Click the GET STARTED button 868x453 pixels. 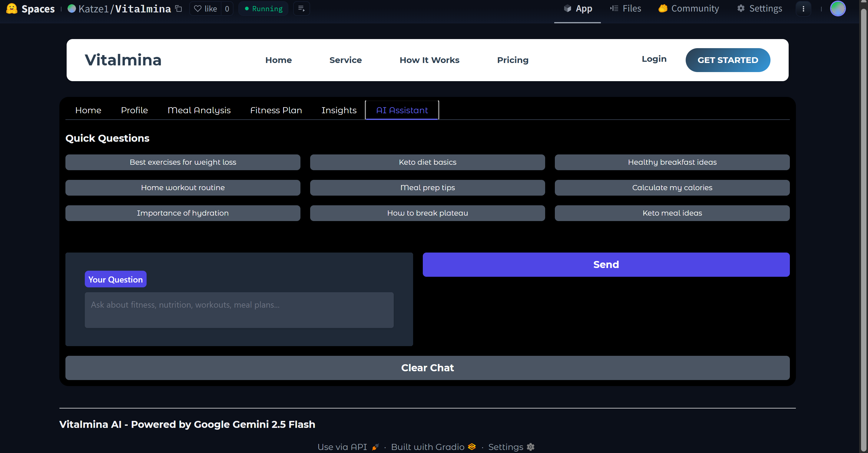(727, 60)
